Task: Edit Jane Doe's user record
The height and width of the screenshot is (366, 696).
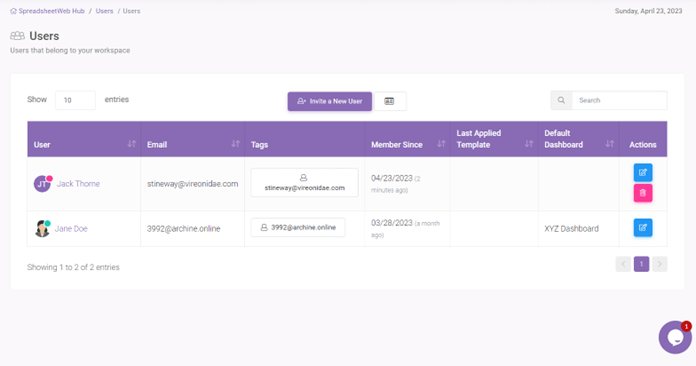Action: (643, 228)
